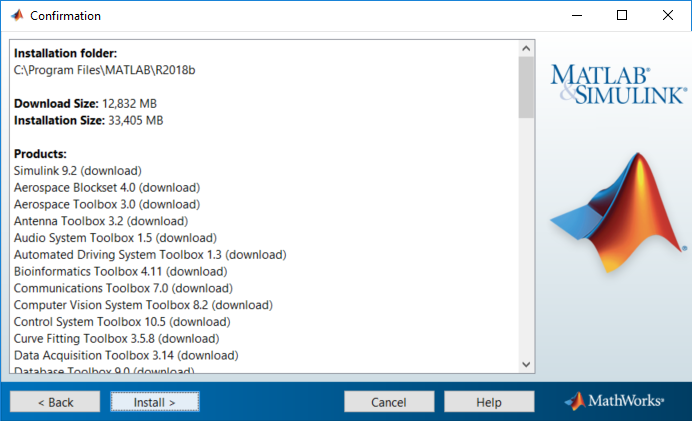This screenshot has width=692, height=421.
Task: Click the scrollbar down arrow
Action: (x=526, y=365)
